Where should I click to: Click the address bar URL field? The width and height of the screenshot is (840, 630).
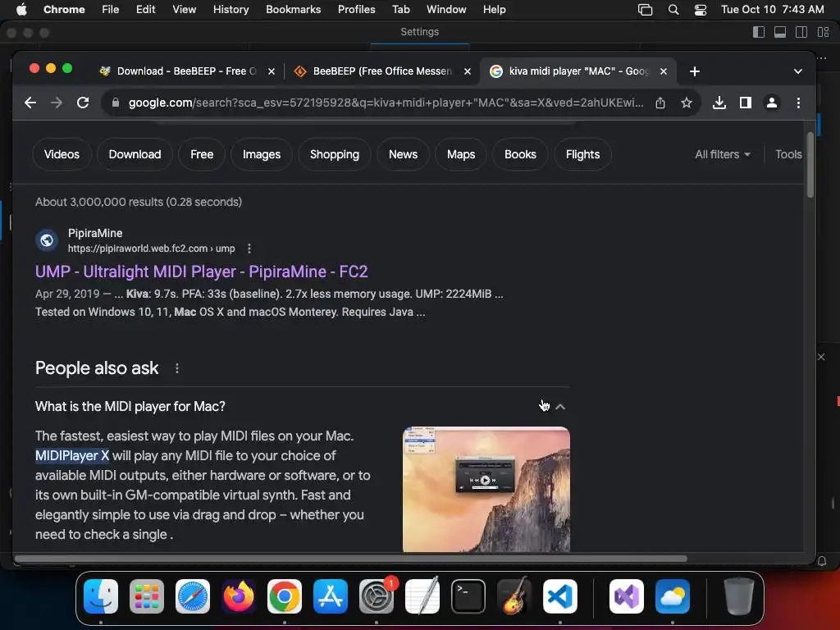386,103
